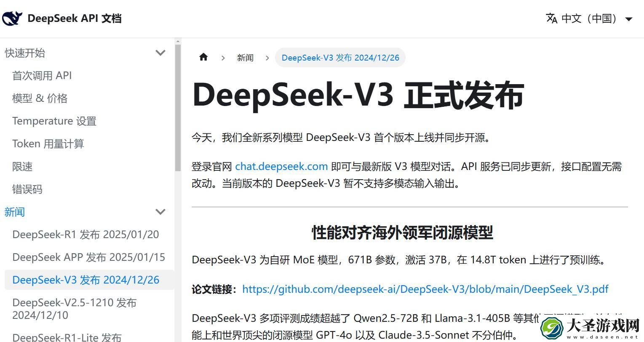Click the DeepSeek-V3 正式发布 heading
The image size is (644, 342).
[x=358, y=95]
